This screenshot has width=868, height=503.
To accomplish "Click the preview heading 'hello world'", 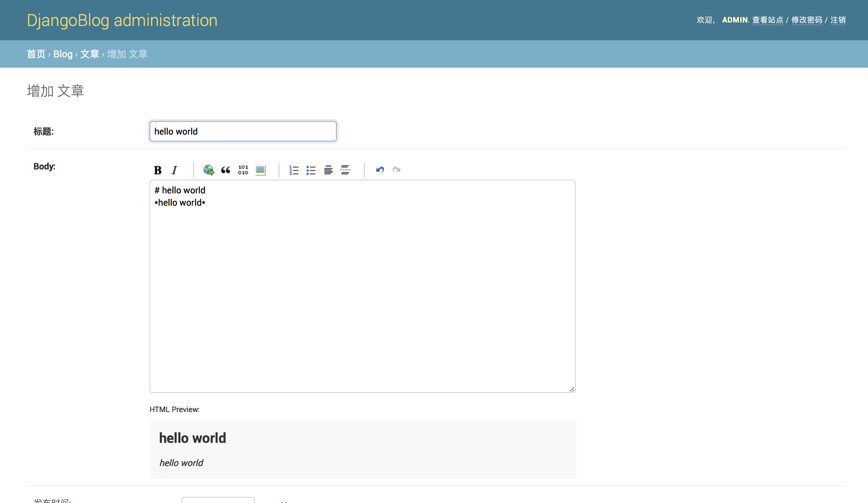I will click(193, 438).
